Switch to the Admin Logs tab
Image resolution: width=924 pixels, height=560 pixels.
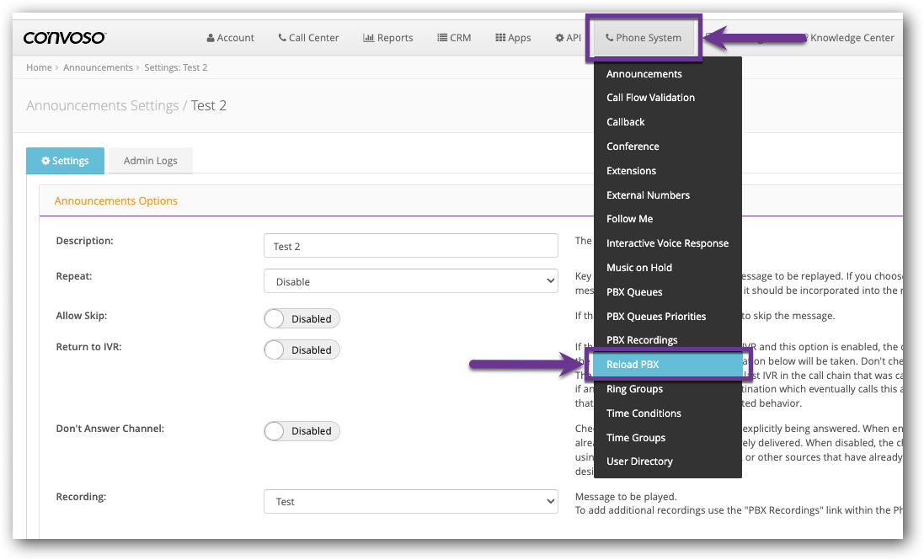(150, 160)
